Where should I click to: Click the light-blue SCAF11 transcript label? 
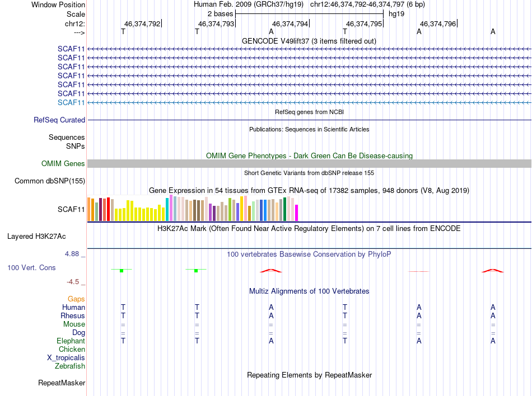(71, 103)
